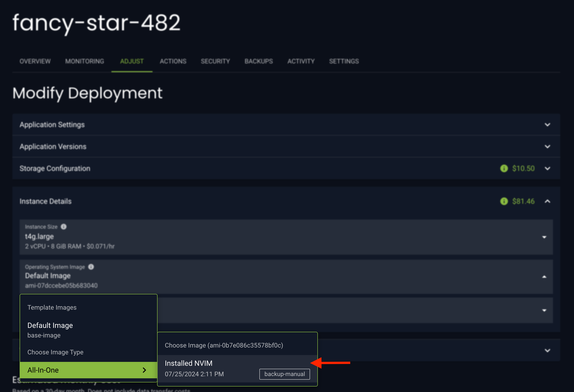Open the dropdown below Operating System Image

tap(544, 310)
